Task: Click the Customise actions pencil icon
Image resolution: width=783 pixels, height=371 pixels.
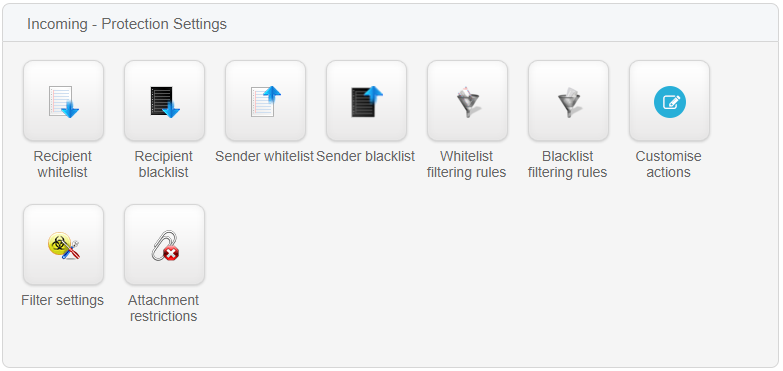Action: tap(670, 102)
